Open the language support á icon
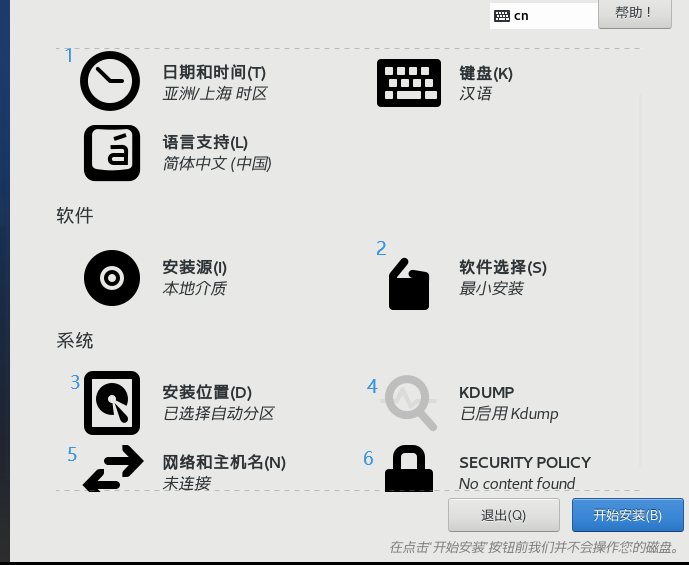This screenshot has height=565, width=689. pyautogui.click(x=111, y=153)
